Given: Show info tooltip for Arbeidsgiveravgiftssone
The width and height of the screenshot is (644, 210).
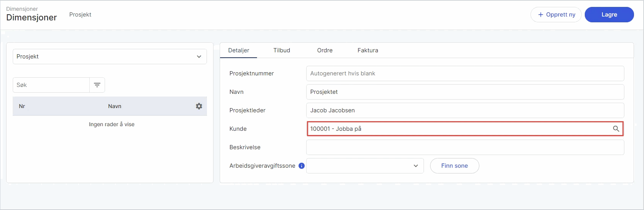Looking at the screenshot, I should pos(302,166).
